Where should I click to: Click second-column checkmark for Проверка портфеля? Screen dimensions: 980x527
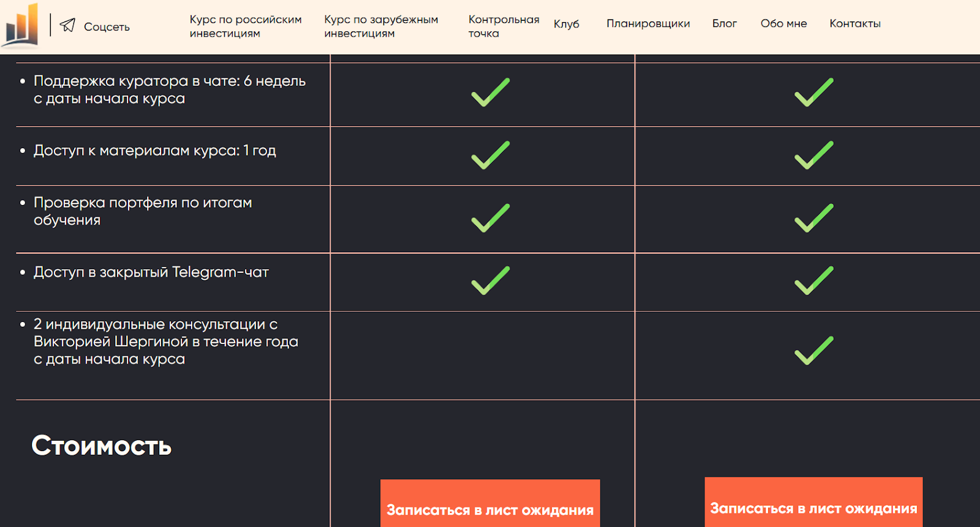tap(813, 218)
